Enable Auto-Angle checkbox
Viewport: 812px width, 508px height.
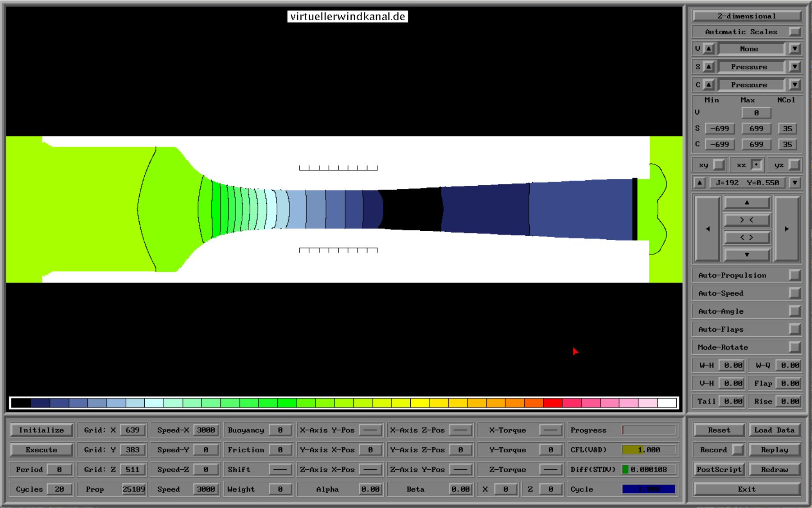[x=795, y=311]
